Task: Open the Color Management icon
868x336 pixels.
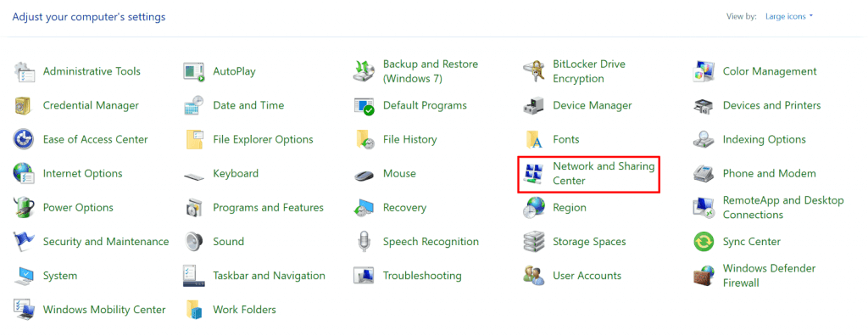Action: coord(704,71)
